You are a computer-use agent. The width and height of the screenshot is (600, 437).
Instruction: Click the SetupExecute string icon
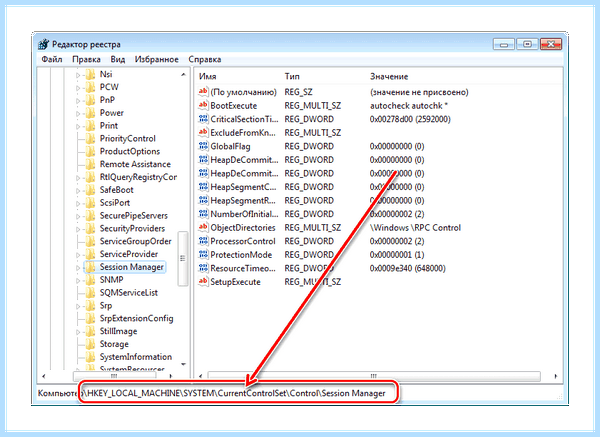pyautogui.click(x=203, y=282)
